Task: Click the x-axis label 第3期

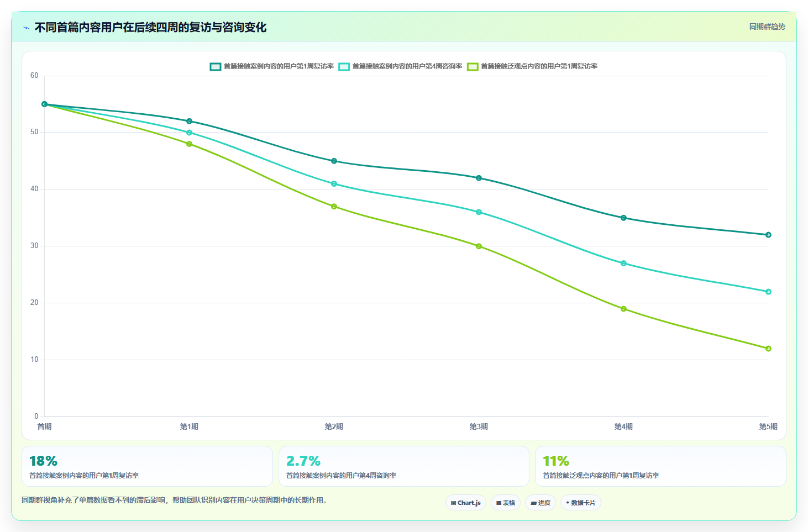Action: 479,426
